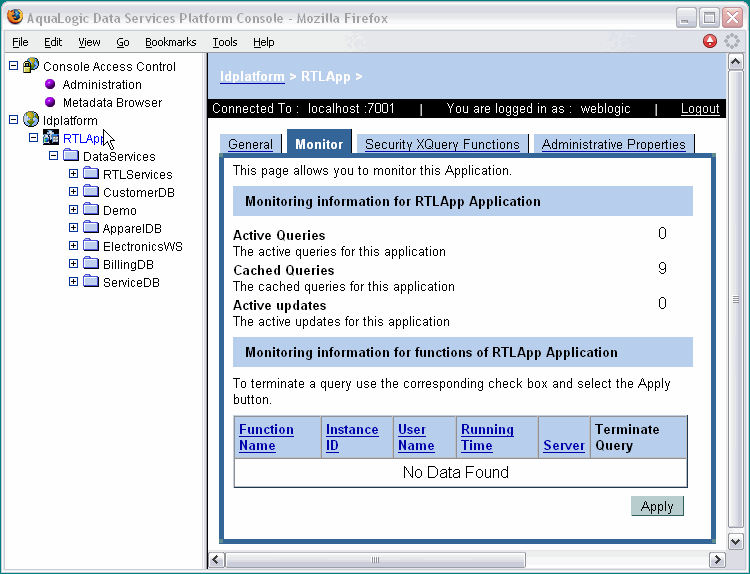Click the horizontal scrollbar right arrow
The height and width of the screenshot is (574, 750).
[717, 559]
